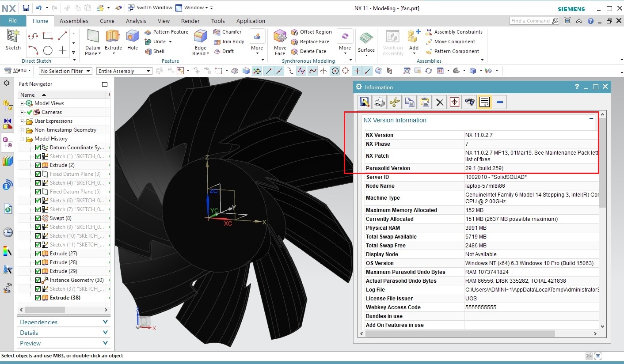Image resolution: width=624 pixels, height=364 pixels.
Task: Switch to the Curve ribbon tab
Action: pos(107,21)
